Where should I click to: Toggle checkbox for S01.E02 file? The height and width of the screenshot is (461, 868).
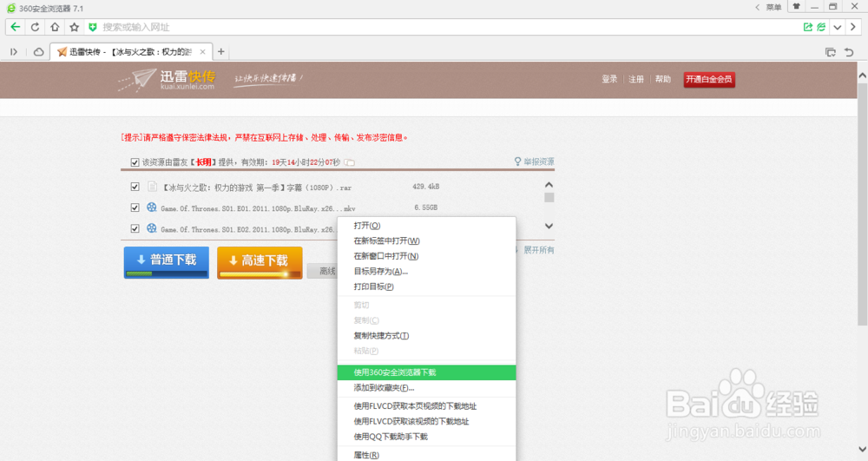[x=135, y=228]
